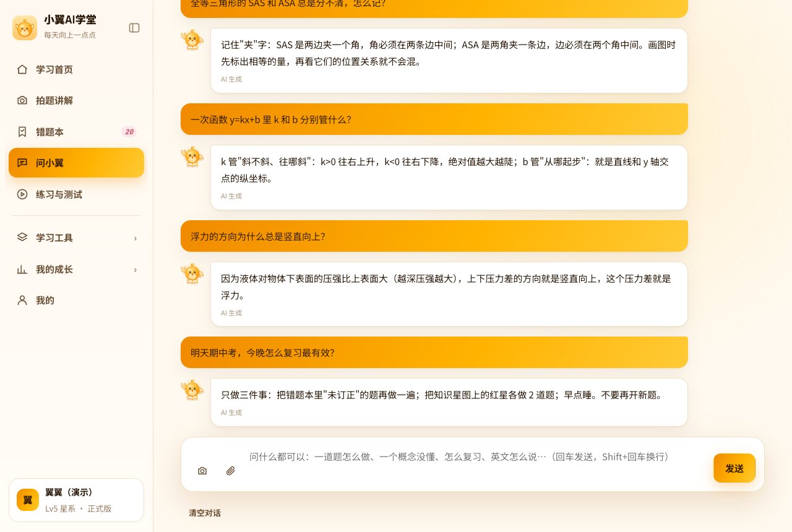Click the question 浮力的方向为什么总是竖直向上？
The image size is (792, 532).
point(434,236)
